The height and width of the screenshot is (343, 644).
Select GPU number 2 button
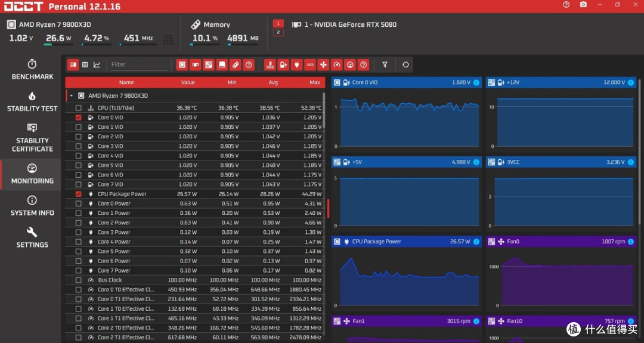pyautogui.click(x=278, y=32)
